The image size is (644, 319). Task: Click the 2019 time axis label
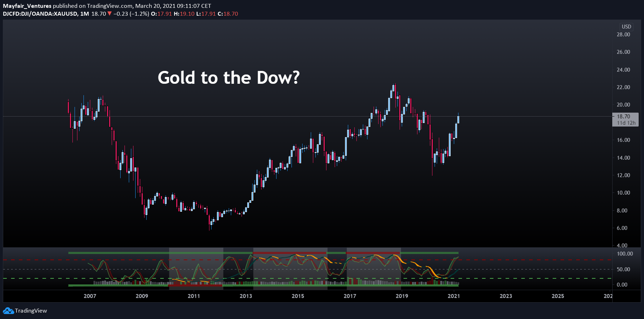(x=402, y=296)
